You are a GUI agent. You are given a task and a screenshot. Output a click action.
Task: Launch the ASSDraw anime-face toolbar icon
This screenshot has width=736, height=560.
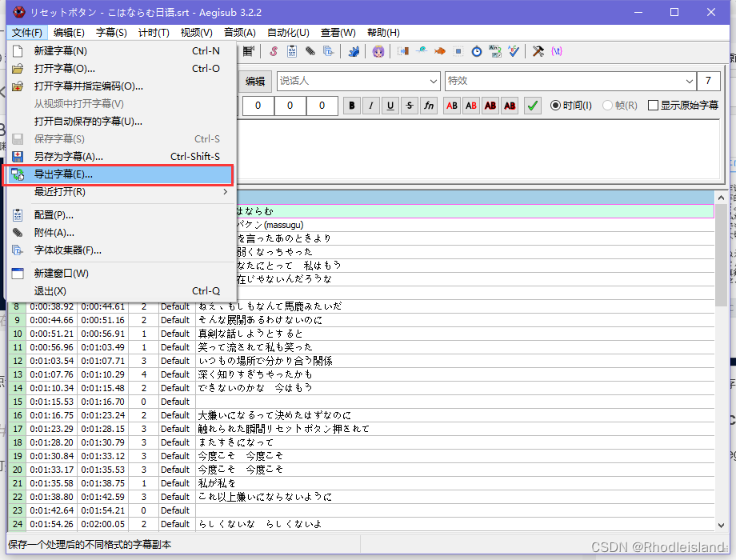(378, 51)
